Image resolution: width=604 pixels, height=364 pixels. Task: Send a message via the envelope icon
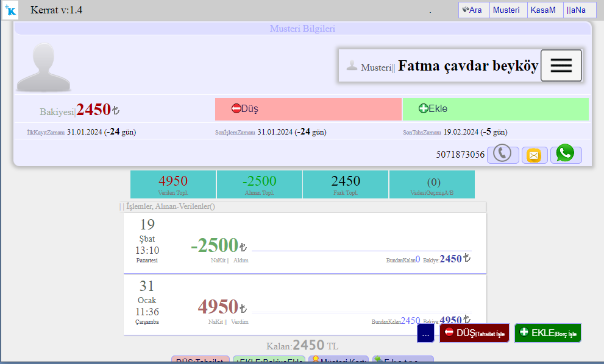pyautogui.click(x=534, y=155)
